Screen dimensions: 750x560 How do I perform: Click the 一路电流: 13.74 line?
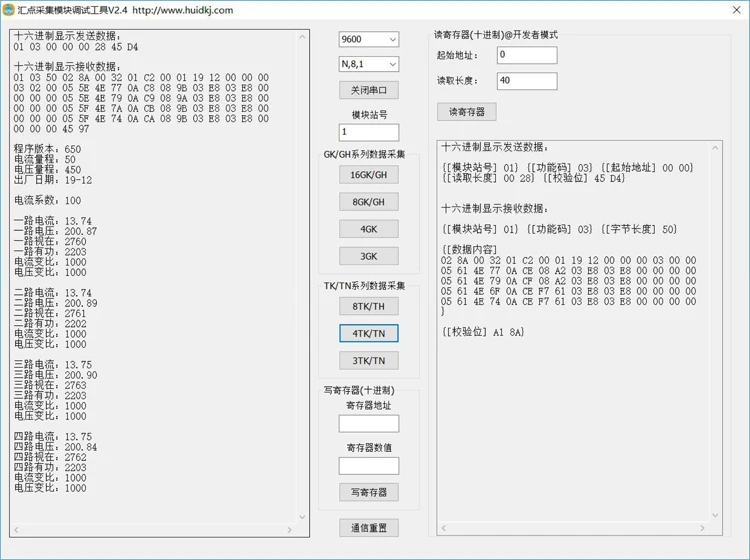coord(53,221)
